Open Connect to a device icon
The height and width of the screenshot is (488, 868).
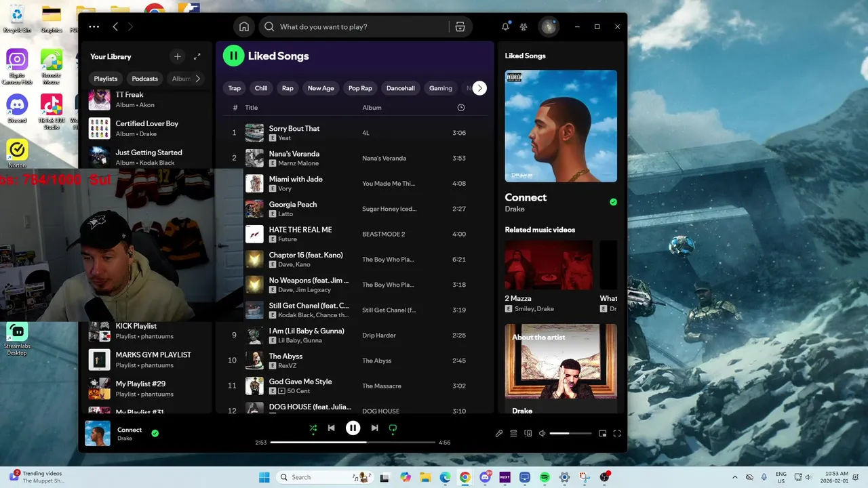point(528,433)
